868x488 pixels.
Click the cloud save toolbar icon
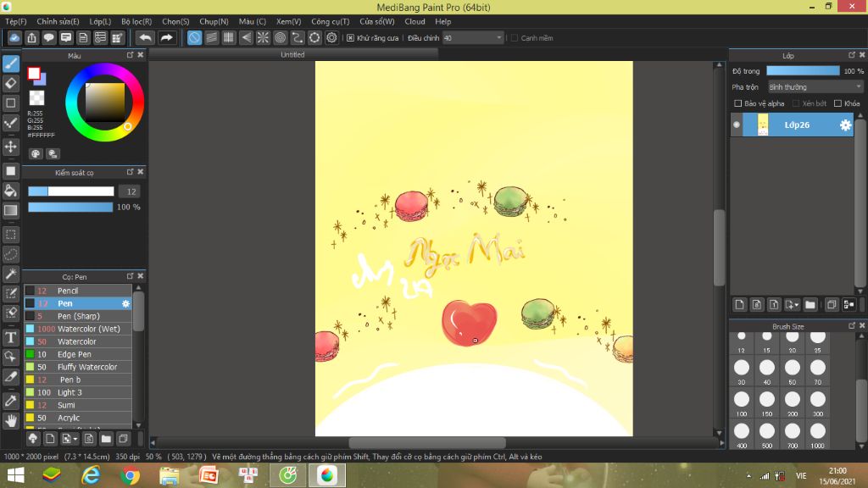click(x=14, y=37)
